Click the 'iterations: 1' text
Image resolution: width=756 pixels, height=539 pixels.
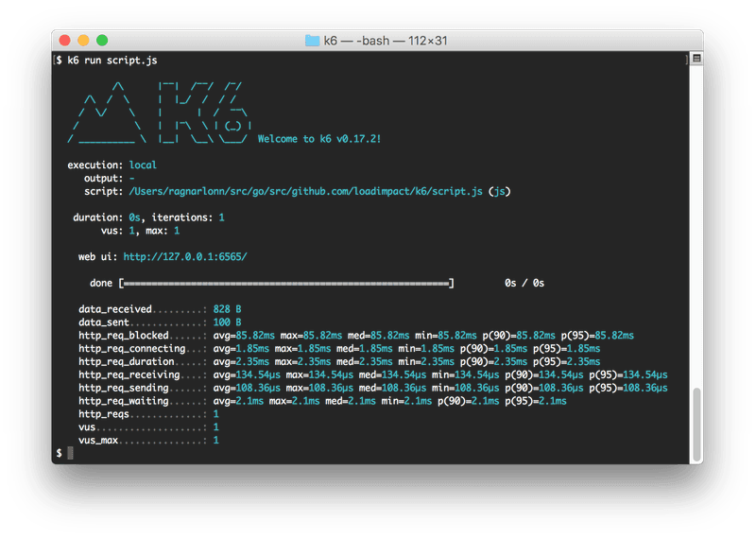(x=188, y=217)
